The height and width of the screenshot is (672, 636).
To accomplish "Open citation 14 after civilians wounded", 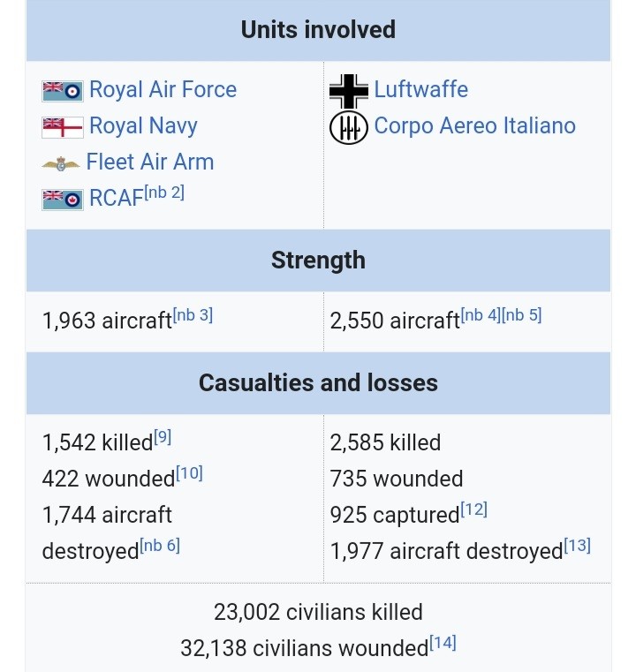I will coord(443,642).
